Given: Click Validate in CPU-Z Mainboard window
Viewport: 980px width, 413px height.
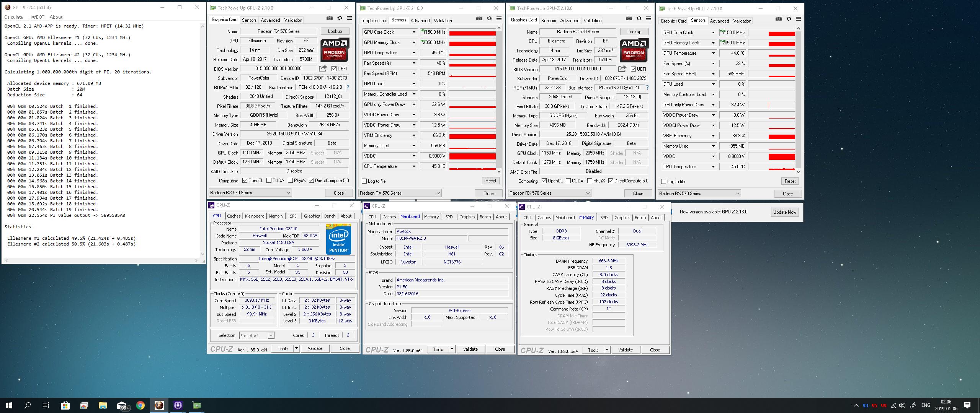Looking at the screenshot, I should (470, 349).
